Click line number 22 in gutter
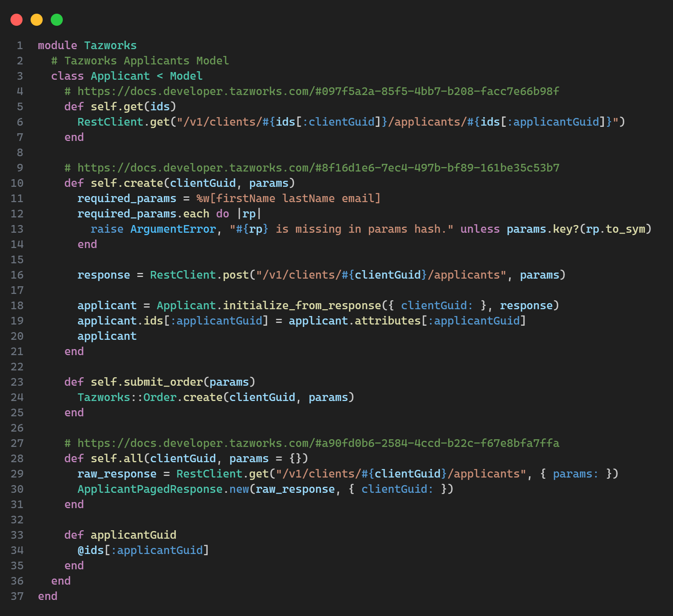Screen dimensions: 673x616 pos(17,367)
